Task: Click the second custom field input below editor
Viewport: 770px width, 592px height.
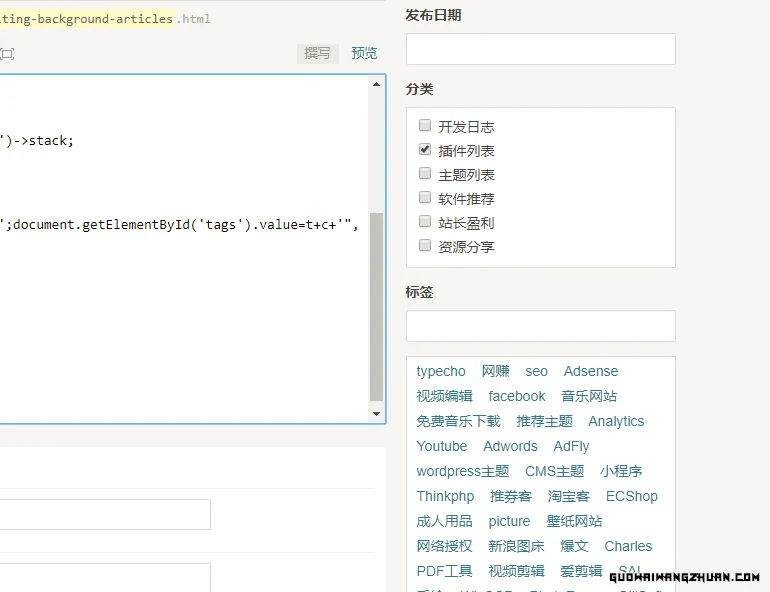Action: [105, 577]
